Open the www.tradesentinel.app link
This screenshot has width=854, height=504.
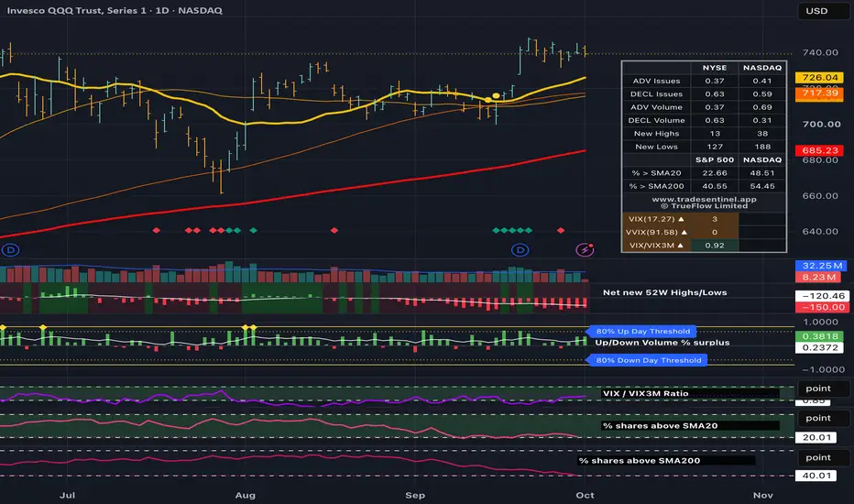click(704, 199)
